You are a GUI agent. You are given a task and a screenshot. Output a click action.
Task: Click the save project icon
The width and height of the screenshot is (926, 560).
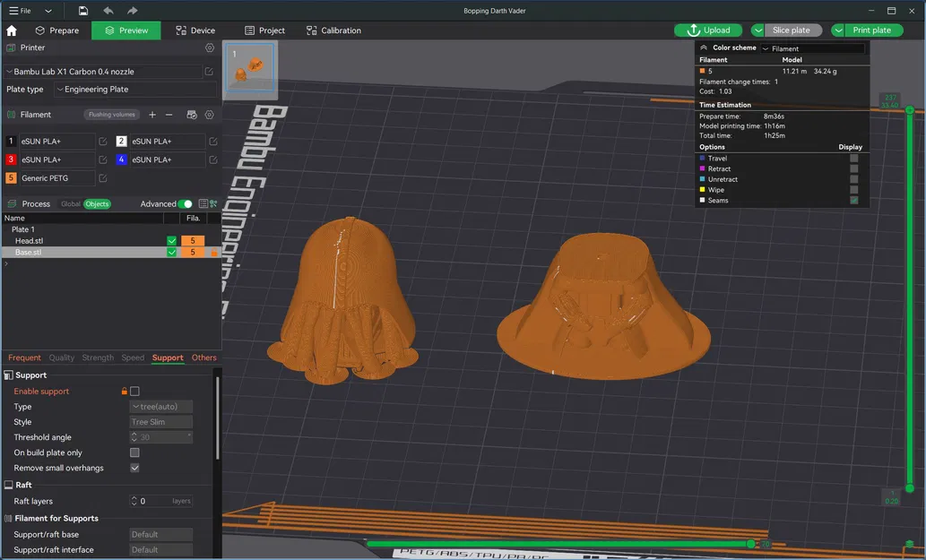(83, 11)
